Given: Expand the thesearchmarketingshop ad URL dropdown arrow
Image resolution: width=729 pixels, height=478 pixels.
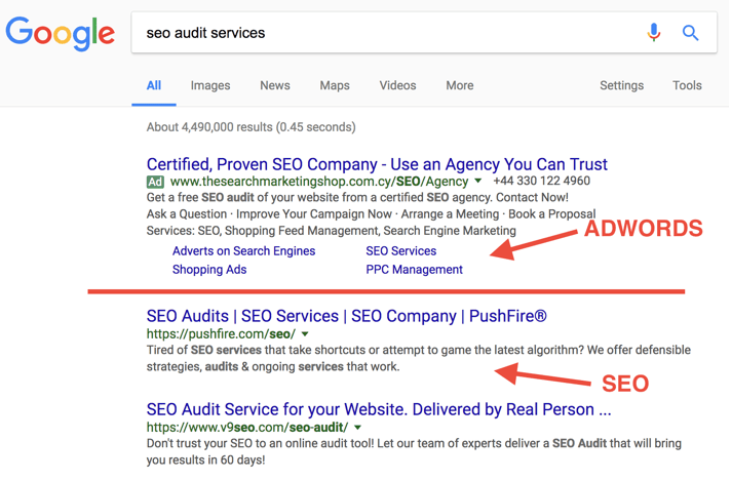Looking at the screenshot, I should [478, 181].
